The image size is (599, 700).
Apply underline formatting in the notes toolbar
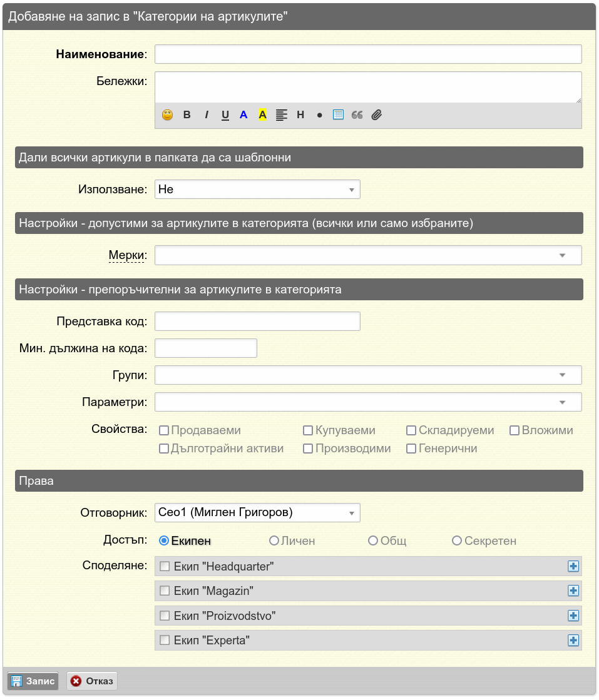pos(225,115)
